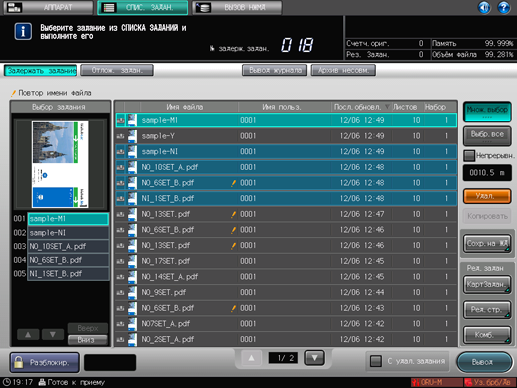Click the job type icon for sample-MI row
Viewport: 517px width, 388px height.
(120, 120)
